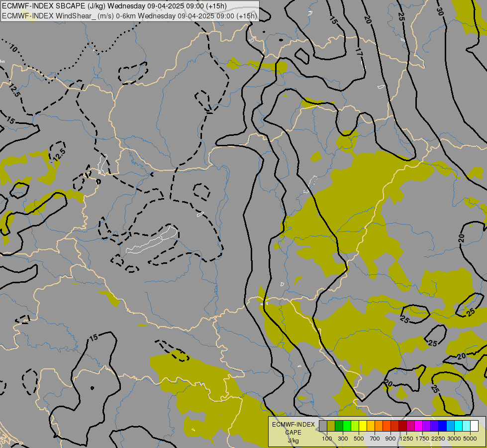Viewport: 487px width, 448px height.
Task: Click the legend value 300
Action: pyautogui.click(x=343, y=439)
